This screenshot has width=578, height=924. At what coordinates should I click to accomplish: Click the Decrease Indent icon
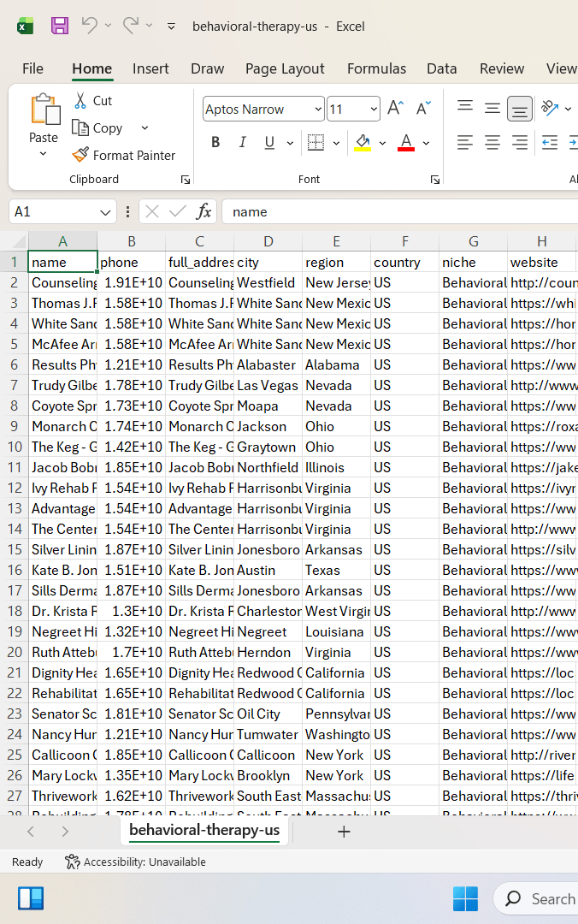[x=550, y=142]
